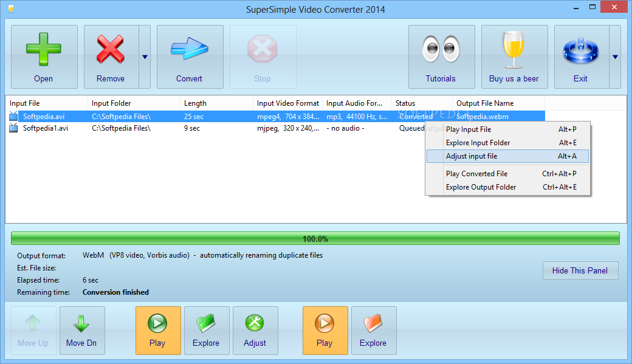632x364 pixels.
Task: Click the Move Up arrow button
Action: coord(33,331)
